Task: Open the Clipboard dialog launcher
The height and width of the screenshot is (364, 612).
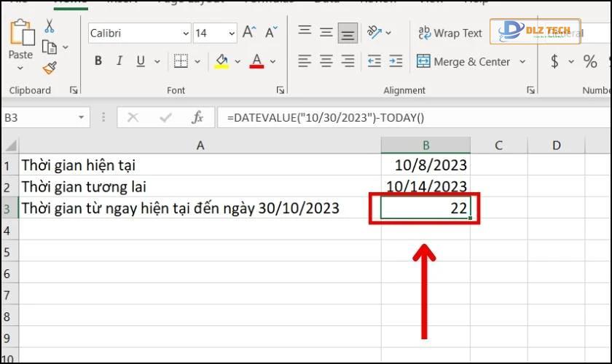Action: tap(74, 90)
